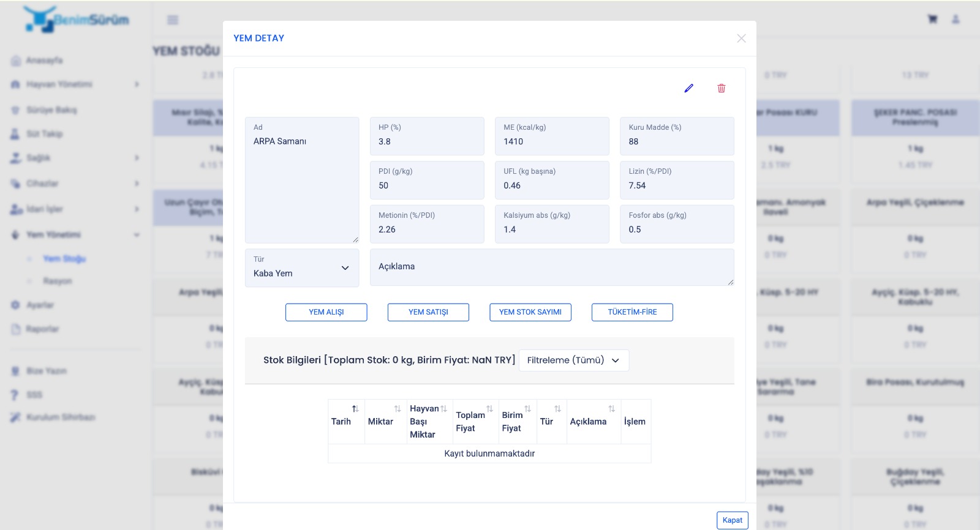Open the user profile icon in header
This screenshot has width=980, height=530.
[956, 20]
